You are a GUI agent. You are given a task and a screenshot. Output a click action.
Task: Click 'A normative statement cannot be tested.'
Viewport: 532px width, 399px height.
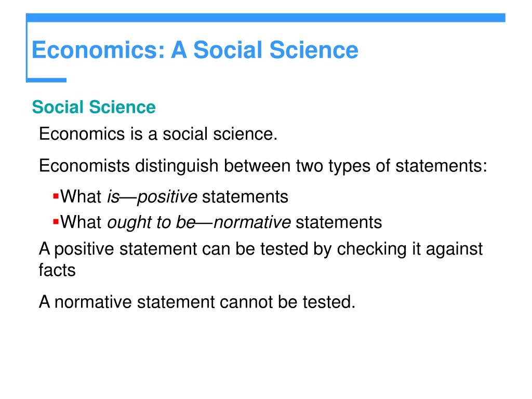[x=197, y=302]
